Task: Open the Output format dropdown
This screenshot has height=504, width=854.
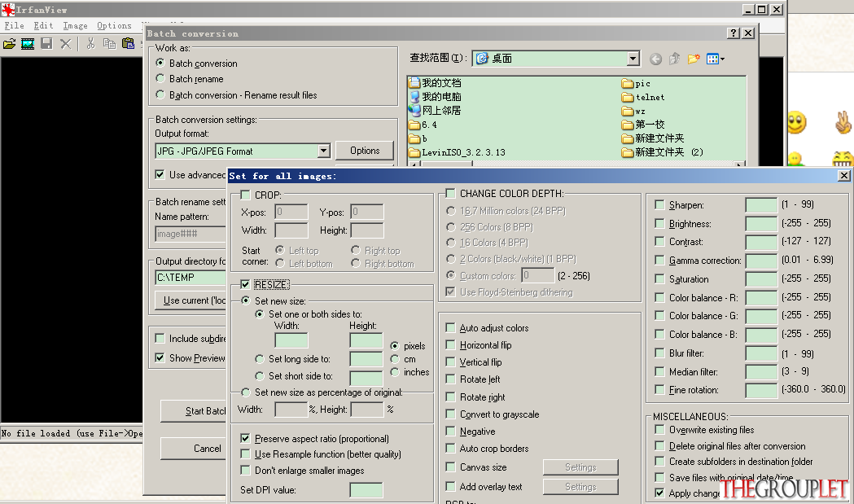Action: point(323,151)
